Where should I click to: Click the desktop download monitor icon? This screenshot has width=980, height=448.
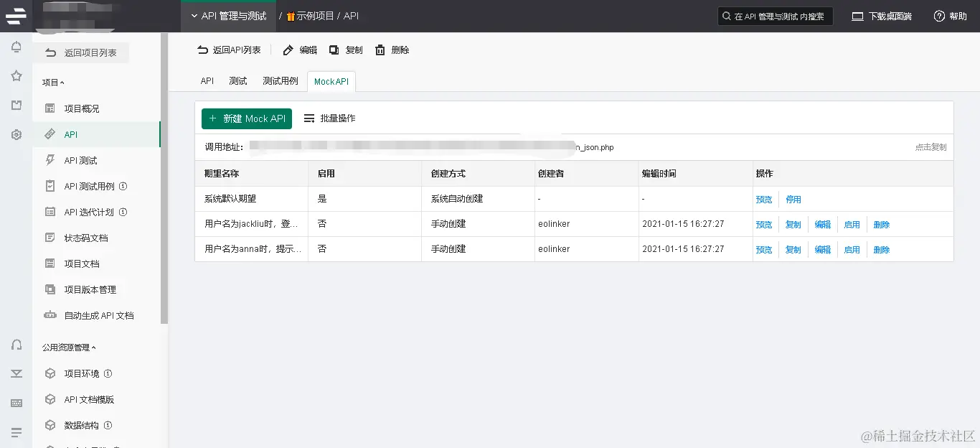858,16
